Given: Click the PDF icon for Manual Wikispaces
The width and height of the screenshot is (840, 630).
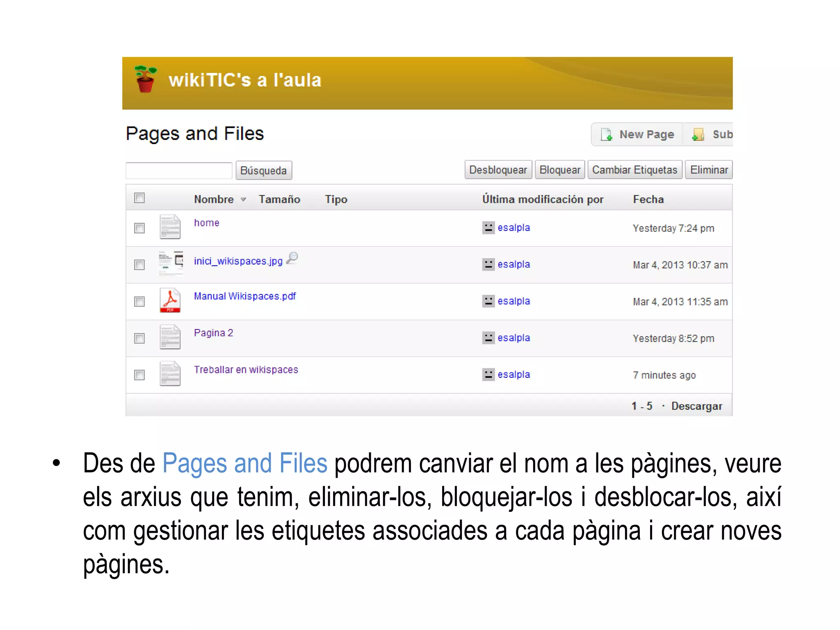Looking at the screenshot, I should (x=170, y=300).
